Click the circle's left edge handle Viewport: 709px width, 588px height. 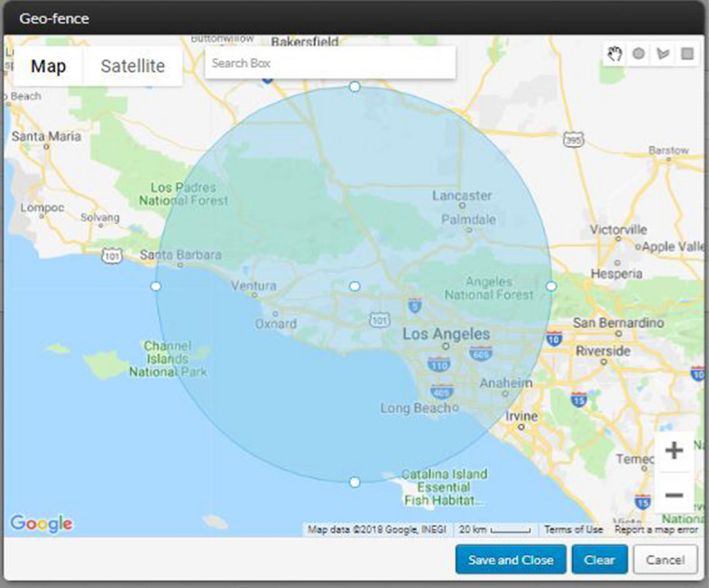(x=156, y=286)
